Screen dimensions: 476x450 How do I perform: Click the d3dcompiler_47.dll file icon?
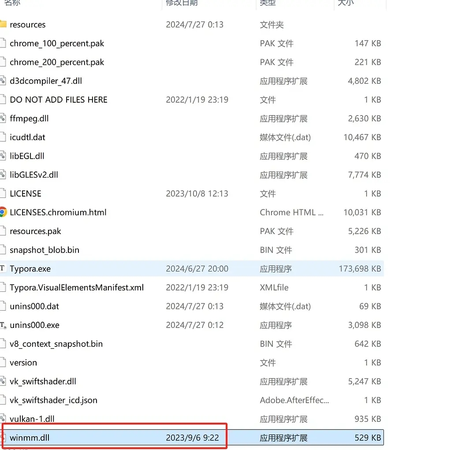pos(3,81)
